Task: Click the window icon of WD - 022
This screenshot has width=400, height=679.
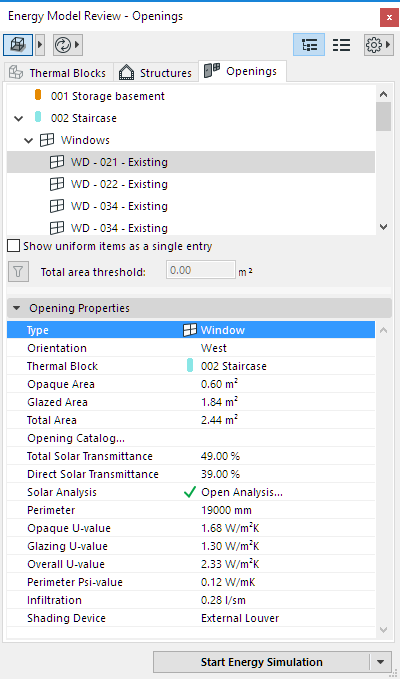Action: tap(57, 184)
